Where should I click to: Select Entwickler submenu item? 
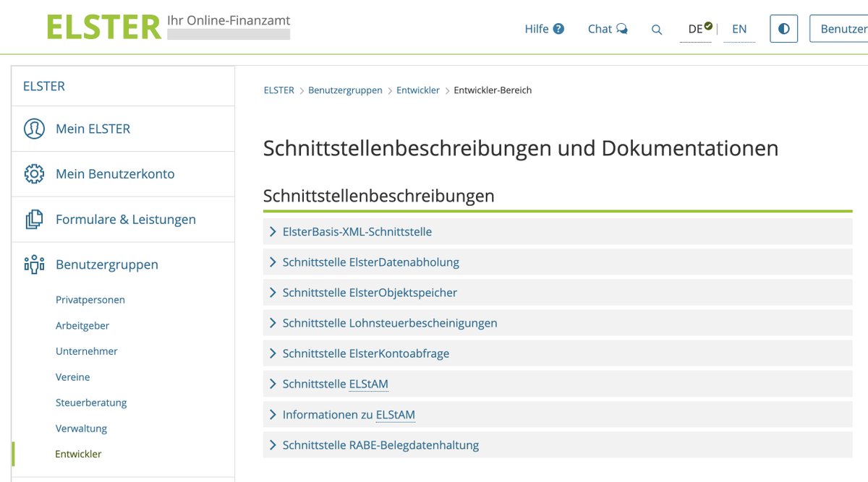[x=78, y=454]
